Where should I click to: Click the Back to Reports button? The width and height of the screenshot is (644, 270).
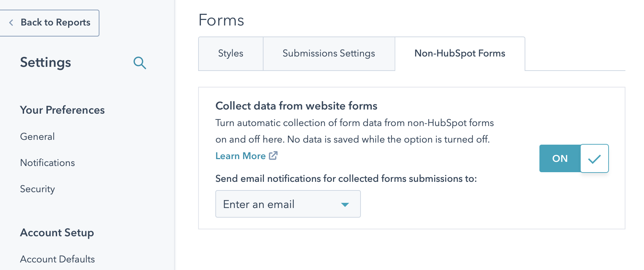pos(50,23)
